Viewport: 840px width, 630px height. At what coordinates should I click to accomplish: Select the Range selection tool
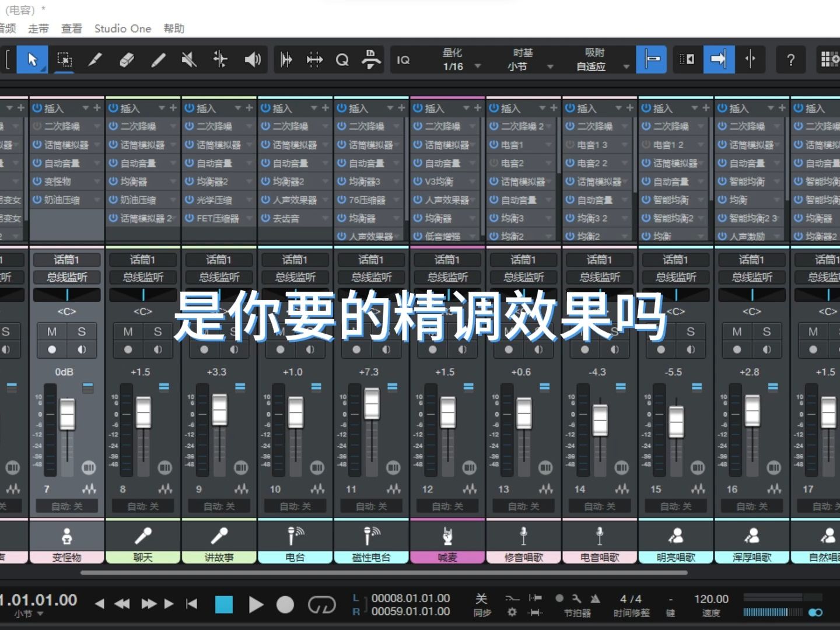point(64,60)
